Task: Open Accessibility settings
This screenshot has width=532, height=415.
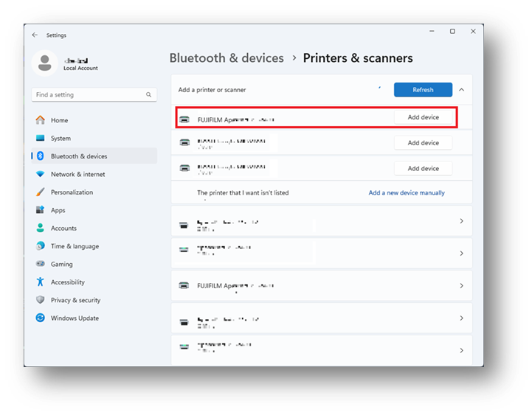Action: pyautogui.click(x=67, y=282)
